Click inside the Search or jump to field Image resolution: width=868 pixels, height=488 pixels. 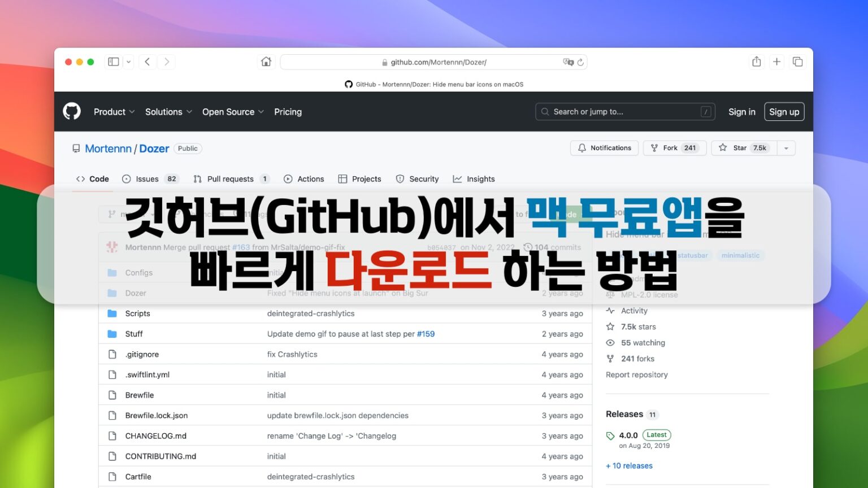(616, 111)
